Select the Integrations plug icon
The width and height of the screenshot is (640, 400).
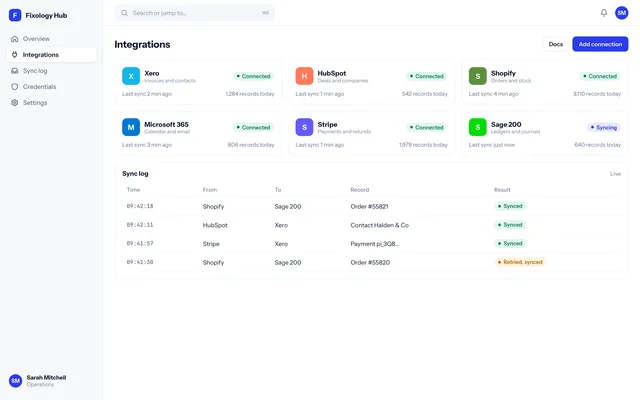point(15,55)
